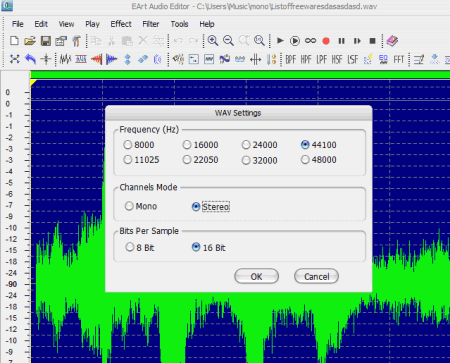Apply the LPF low-pass filter
Screen dimensions: 450x363
[x=321, y=60]
